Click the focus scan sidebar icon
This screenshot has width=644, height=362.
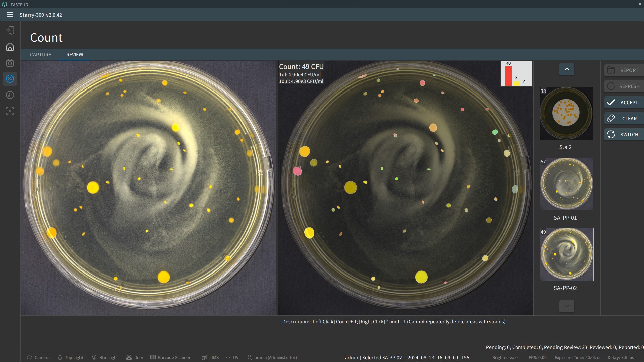(x=10, y=111)
